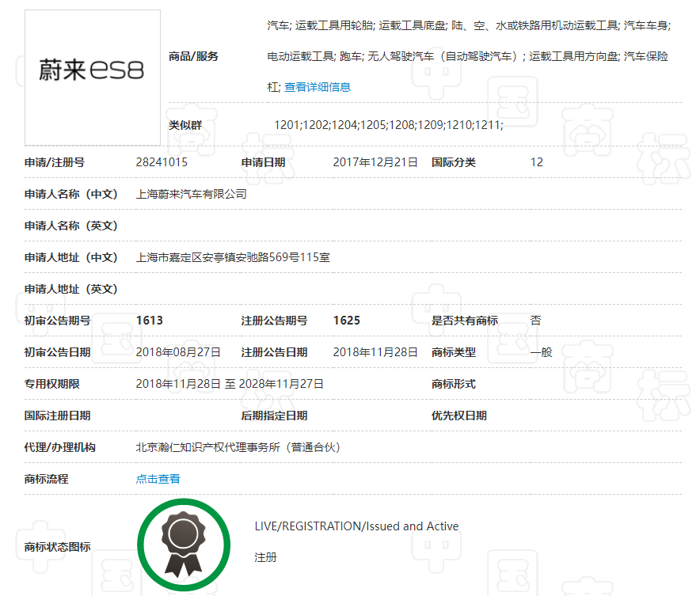
Task: Click the 注册公告日期 label
Action: coord(274,352)
